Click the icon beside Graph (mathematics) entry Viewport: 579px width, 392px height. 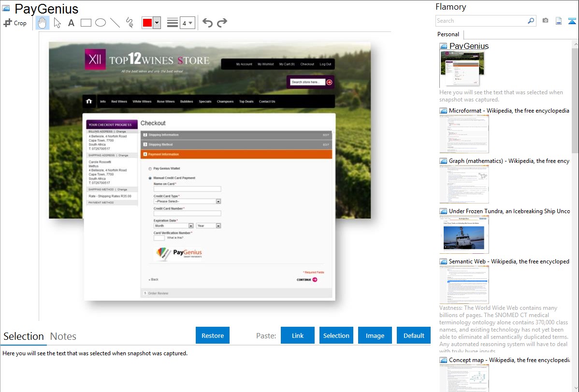[443, 161]
